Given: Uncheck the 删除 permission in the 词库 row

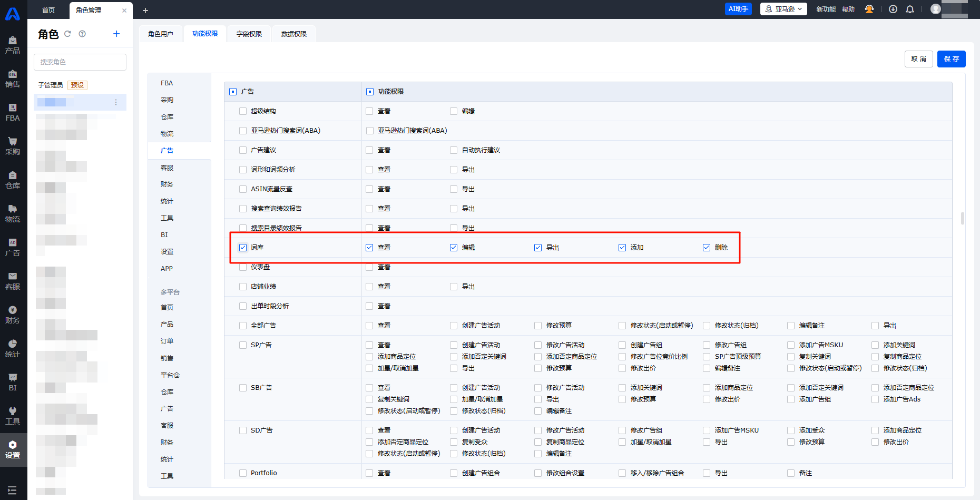Looking at the screenshot, I should [x=707, y=248].
